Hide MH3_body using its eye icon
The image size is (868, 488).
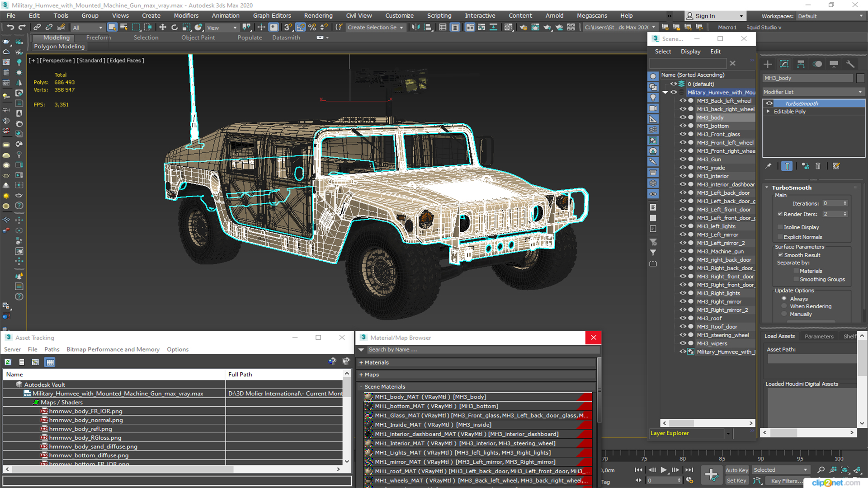[683, 117]
